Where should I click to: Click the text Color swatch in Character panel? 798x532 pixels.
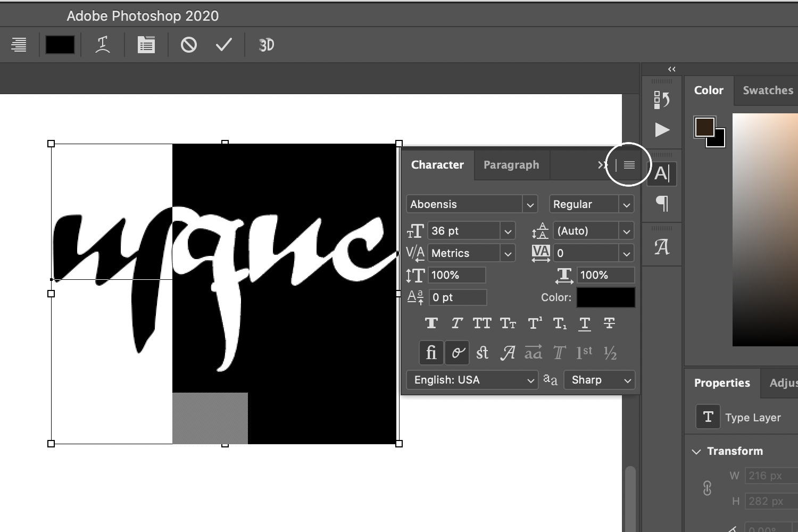(x=605, y=297)
